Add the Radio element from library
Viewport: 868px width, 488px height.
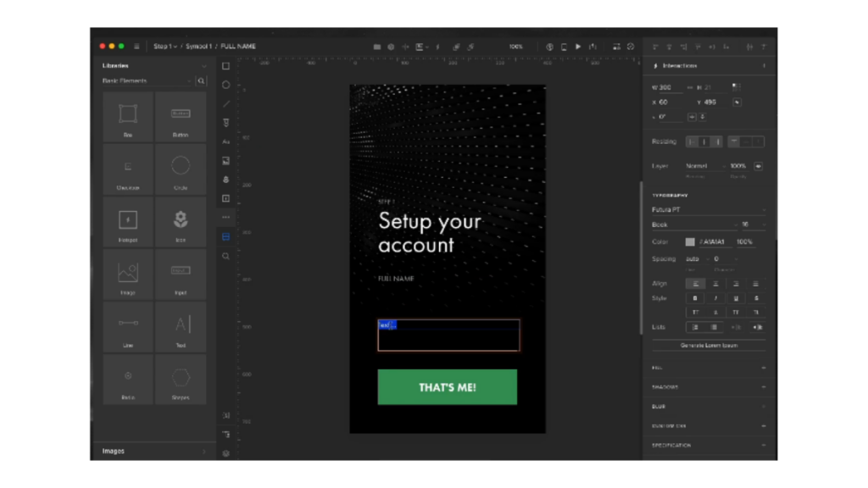coord(128,379)
